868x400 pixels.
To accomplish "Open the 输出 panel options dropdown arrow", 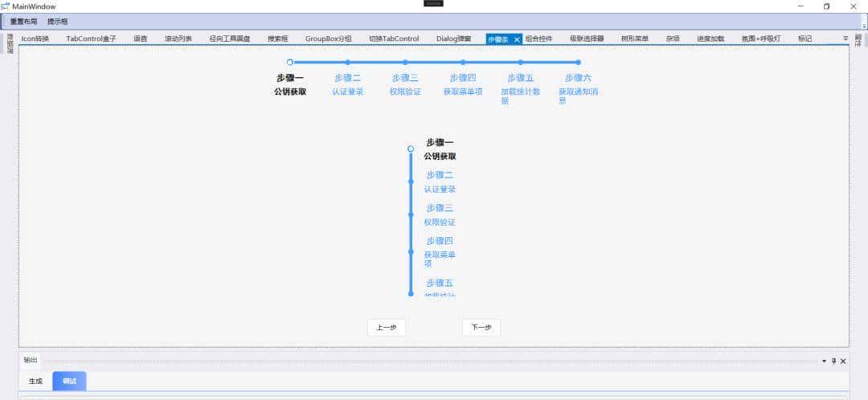I will tap(824, 361).
